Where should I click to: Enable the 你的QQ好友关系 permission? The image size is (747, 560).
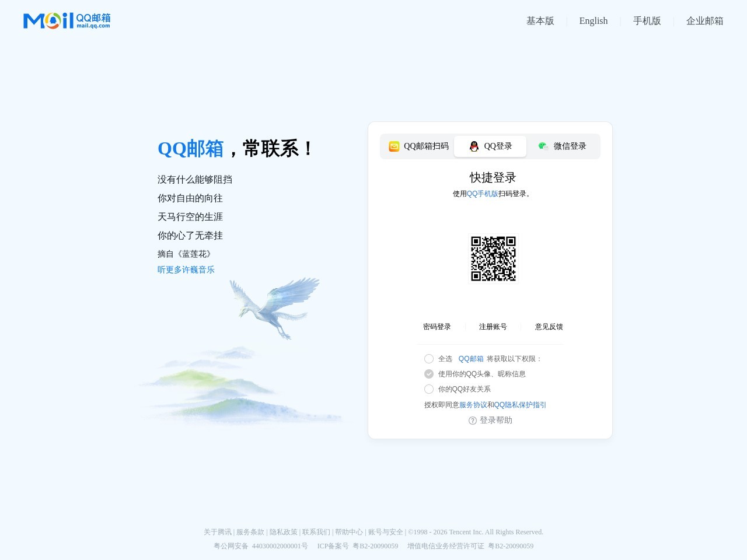tap(429, 389)
